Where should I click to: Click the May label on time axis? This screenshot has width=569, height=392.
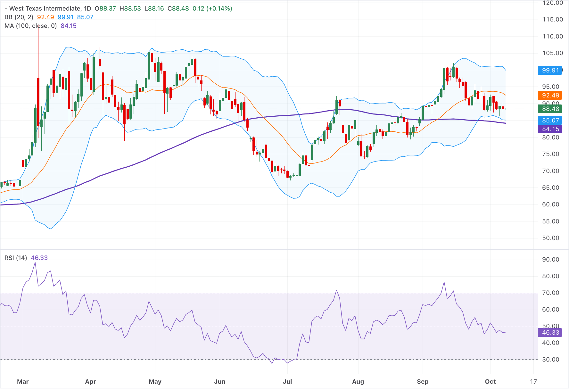click(155, 382)
